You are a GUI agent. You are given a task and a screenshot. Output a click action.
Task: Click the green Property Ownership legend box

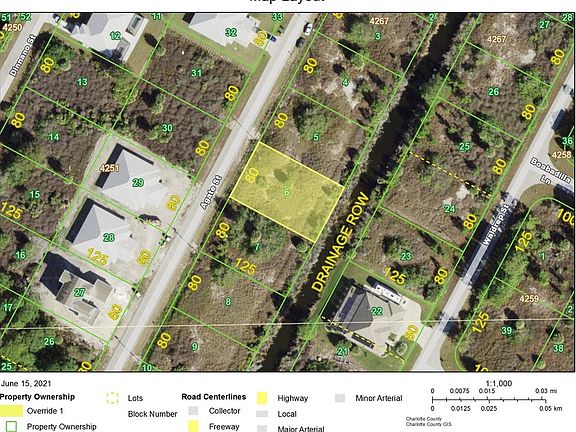point(11,426)
